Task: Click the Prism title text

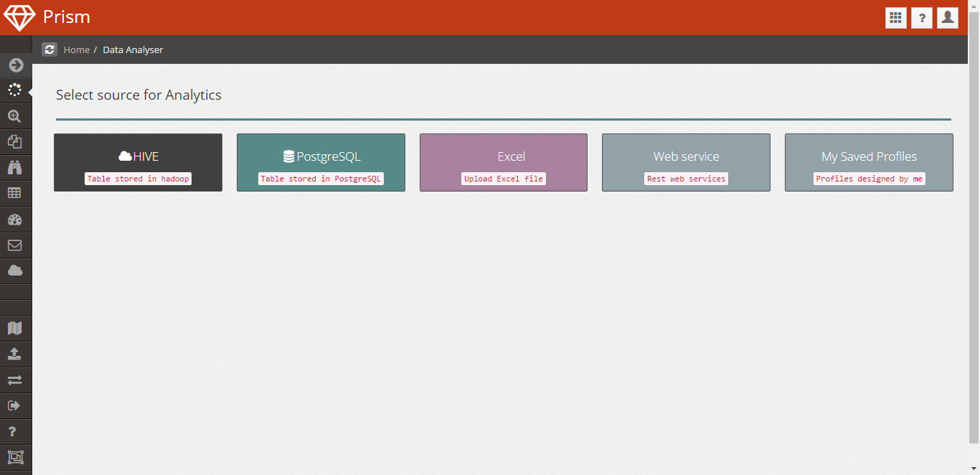Action: pos(67,17)
